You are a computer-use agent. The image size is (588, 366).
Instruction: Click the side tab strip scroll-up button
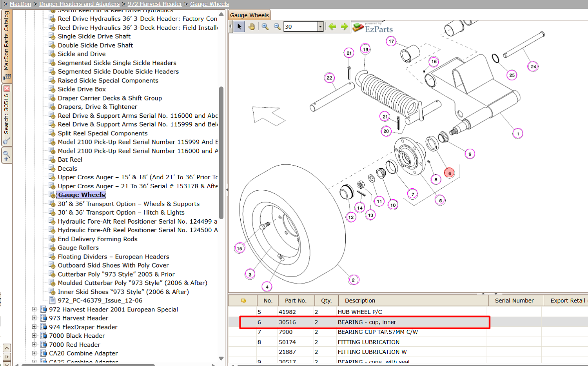[x=7, y=348]
